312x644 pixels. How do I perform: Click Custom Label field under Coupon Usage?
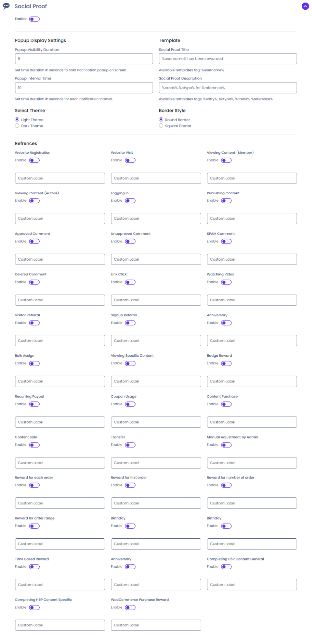click(156, 422)
